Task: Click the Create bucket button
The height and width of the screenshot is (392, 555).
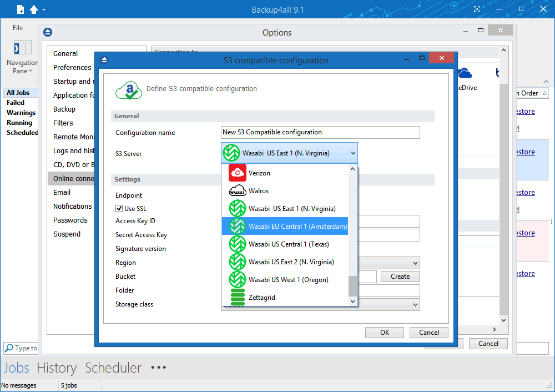Action: pyautogui.click(x=400, y=277)
